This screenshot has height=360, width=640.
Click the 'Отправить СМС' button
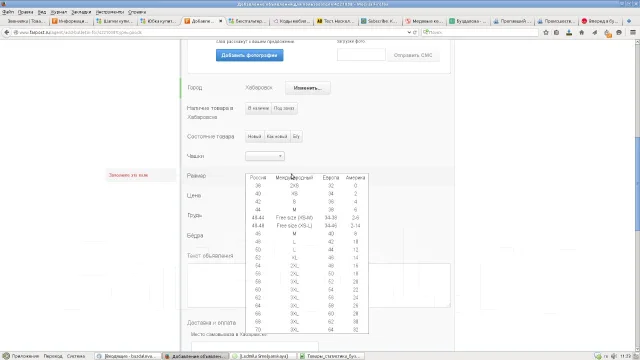(413, 55)
